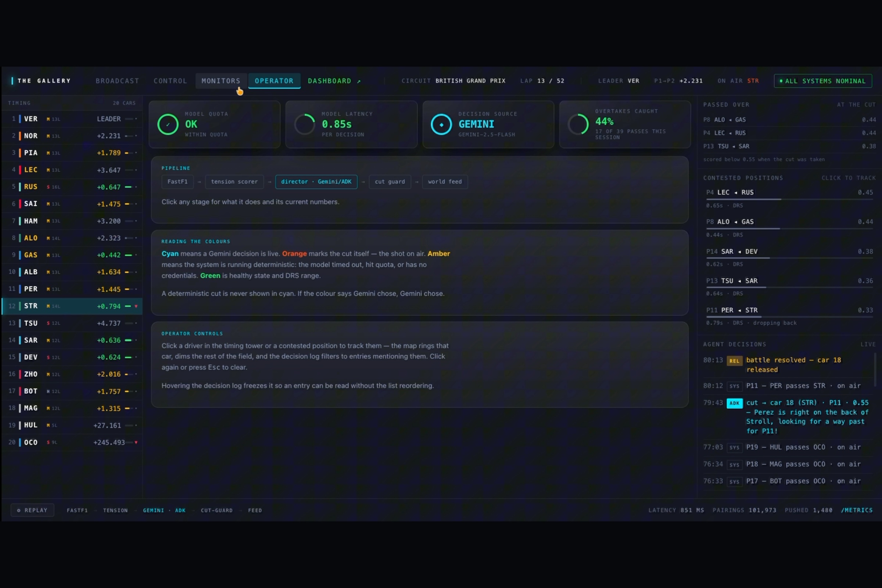Track NOR in the timing tower
The width and height of the screenshot is (882, 588).
point(72,136)
